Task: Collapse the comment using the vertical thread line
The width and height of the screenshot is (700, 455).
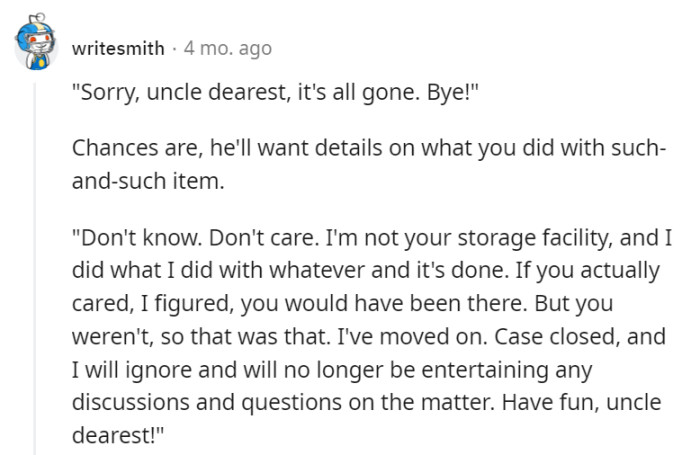Action: [x=36, y=260]
